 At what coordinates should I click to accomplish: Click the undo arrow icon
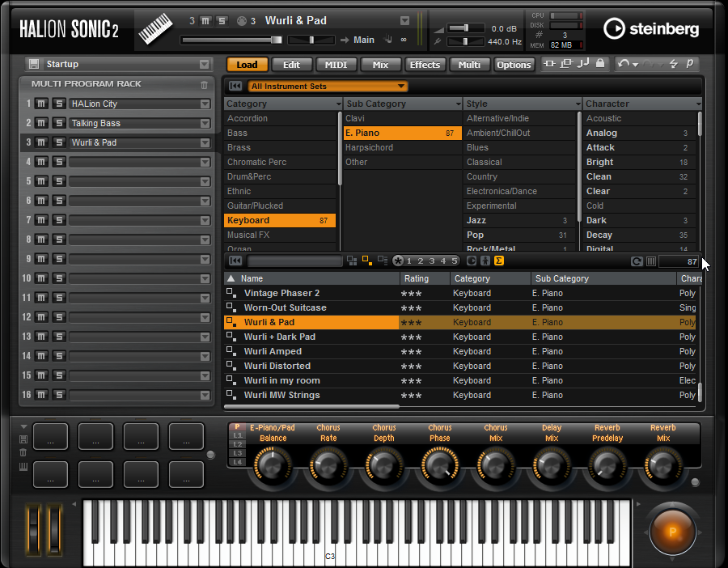click(624, 64)
